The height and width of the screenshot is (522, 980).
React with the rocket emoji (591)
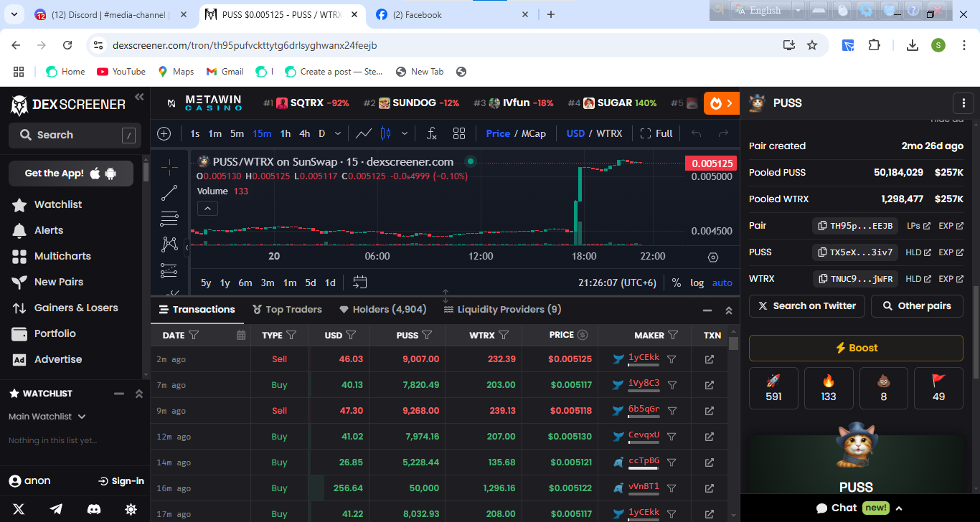click(x=773, y=388)
